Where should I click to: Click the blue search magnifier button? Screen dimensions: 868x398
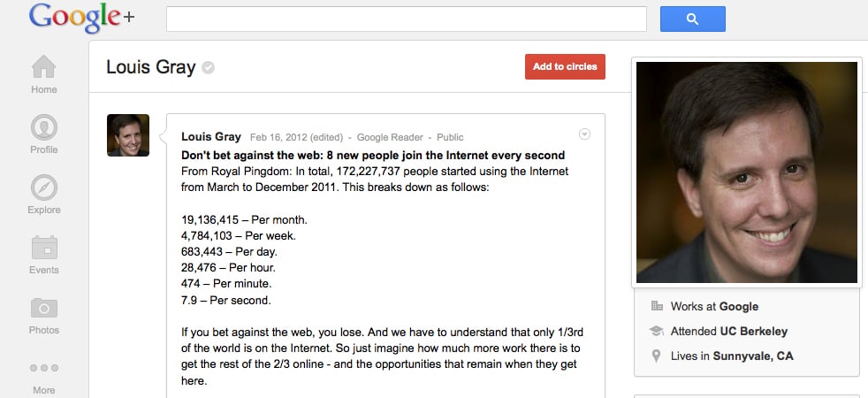692,19
